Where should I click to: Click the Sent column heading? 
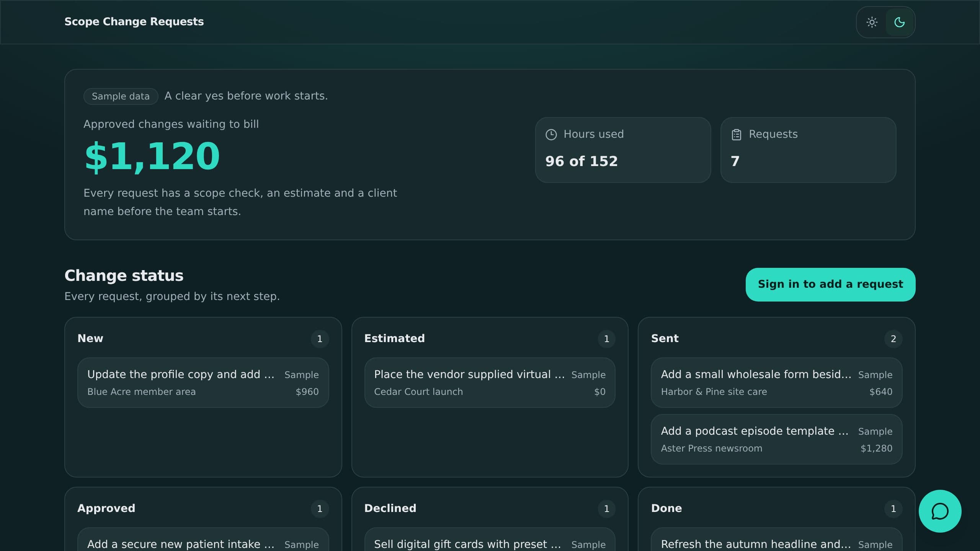(665, 338)
